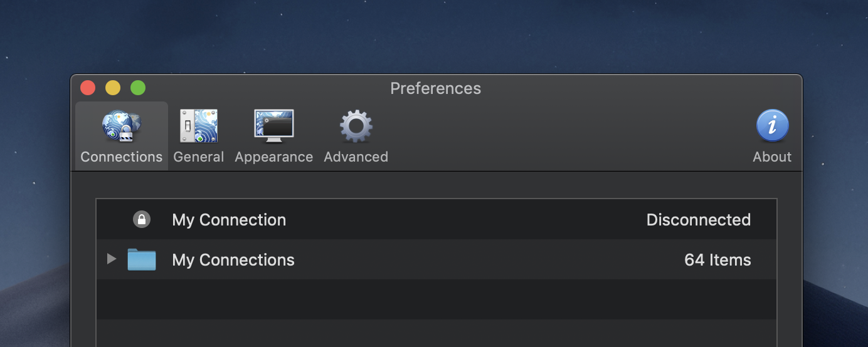
Task: Switch to the General tab label
Action: [199, 157]
